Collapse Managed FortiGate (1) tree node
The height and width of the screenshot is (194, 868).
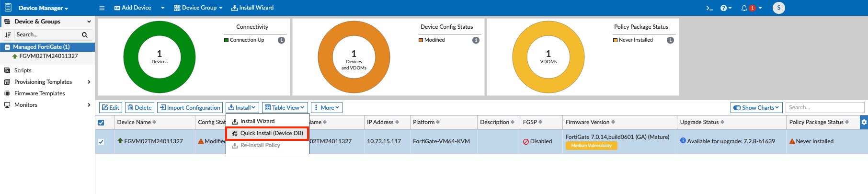click(8, 47)
